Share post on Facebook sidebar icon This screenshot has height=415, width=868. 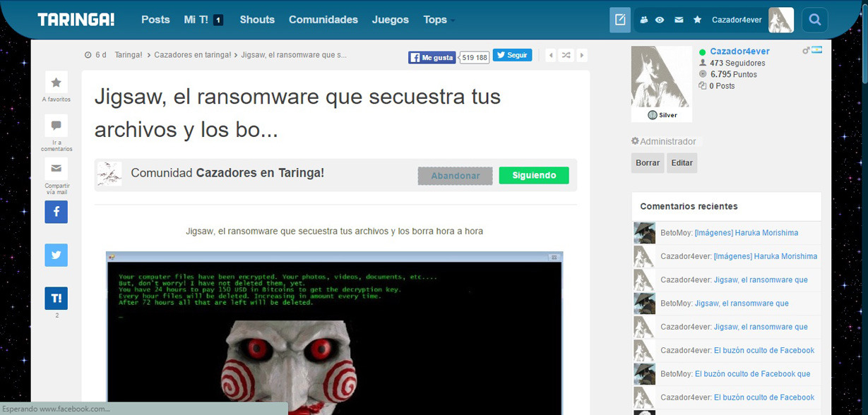[57, 212]
